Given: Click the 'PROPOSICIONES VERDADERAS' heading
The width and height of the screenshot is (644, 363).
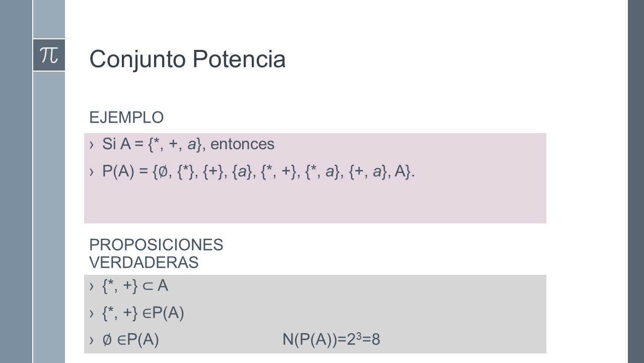Looking at the screenshot, I should tap(156, 254).
